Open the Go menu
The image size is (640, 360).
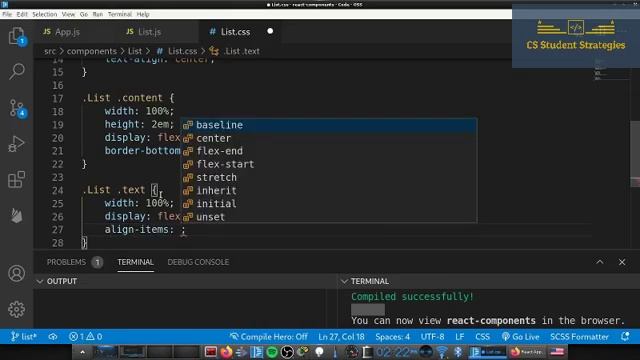click(84, 14)
